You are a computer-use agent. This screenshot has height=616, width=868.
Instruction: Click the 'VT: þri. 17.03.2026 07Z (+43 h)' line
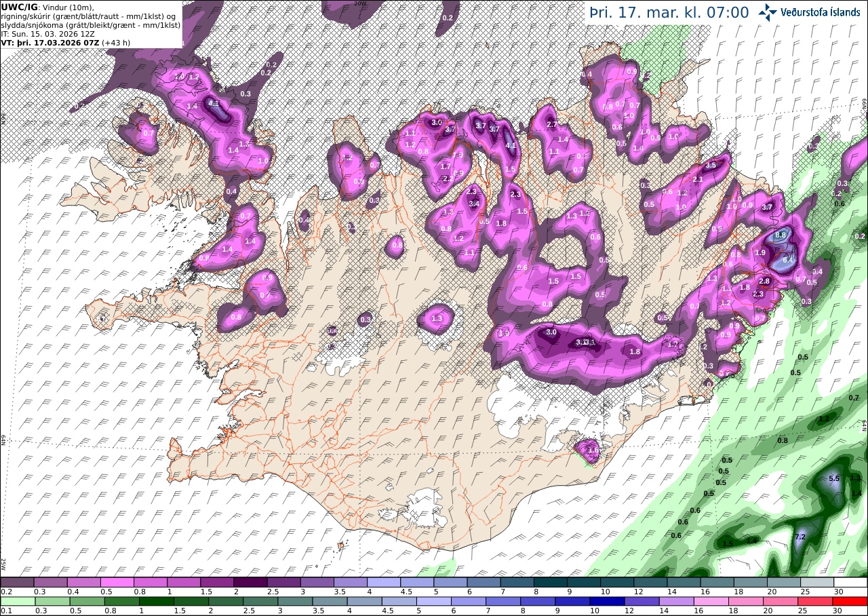66,42
